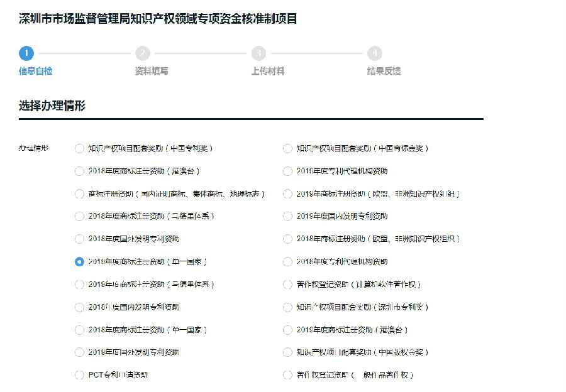Screen dimensions: 566x392
Task: Select 知识产权项目配套奖励（中国专利奖）option
Action: tap(79, 149)
